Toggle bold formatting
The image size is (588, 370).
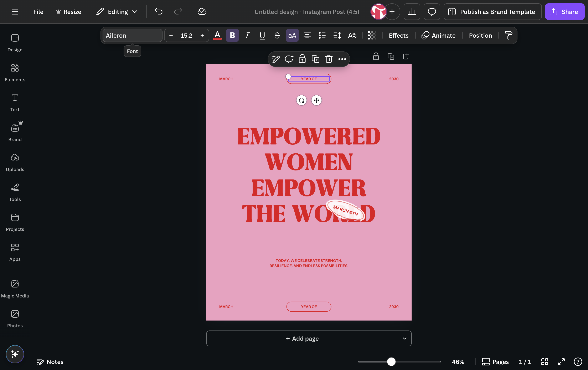tap(232, 35)
